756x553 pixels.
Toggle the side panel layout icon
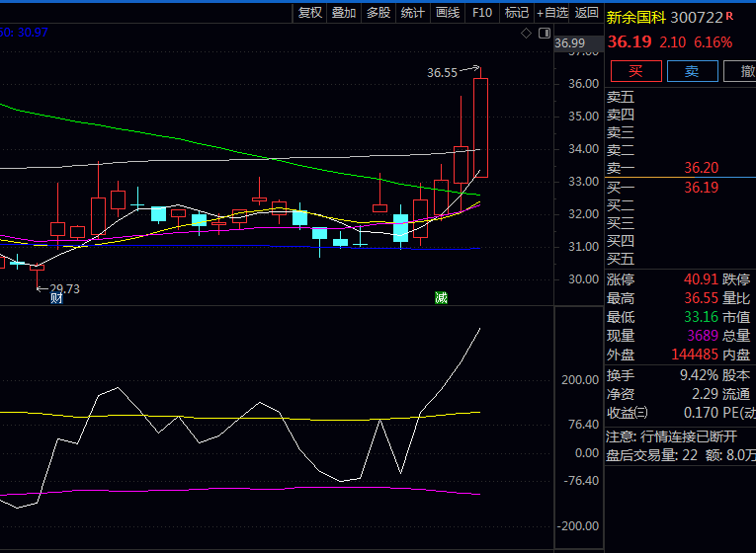tap(545, 33)
